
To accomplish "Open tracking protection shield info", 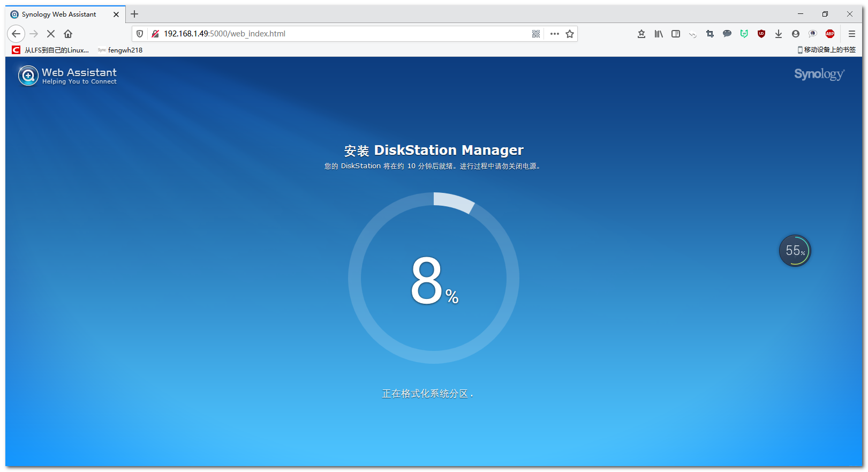I will click(x=140, y=34).
